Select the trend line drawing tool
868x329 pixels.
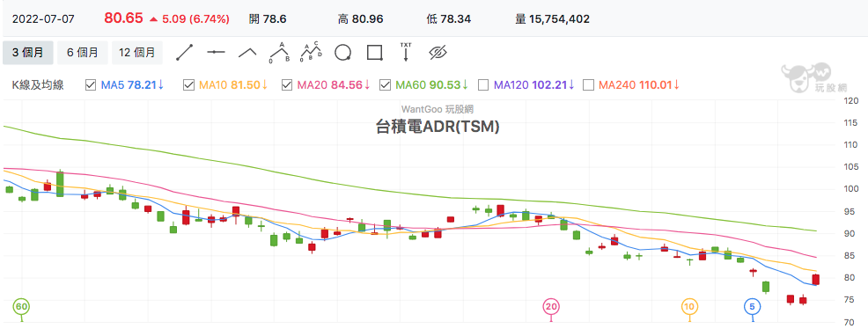[184, 53]
